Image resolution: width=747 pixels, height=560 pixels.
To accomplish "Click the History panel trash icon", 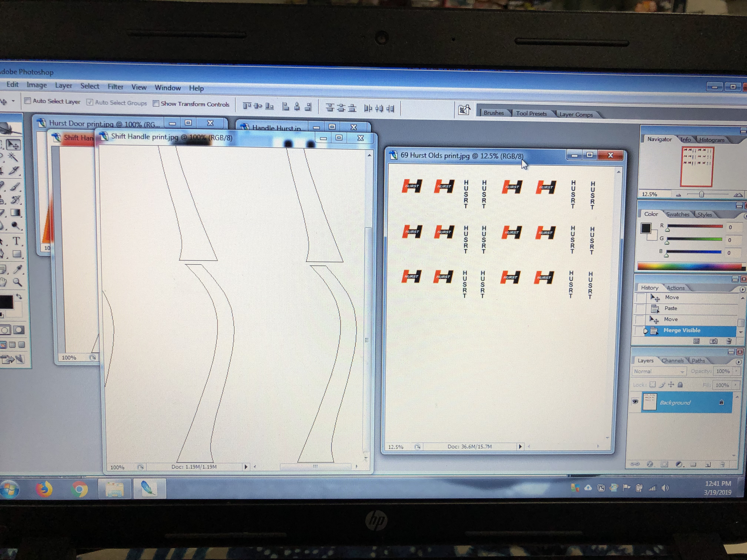I will 729,341.
